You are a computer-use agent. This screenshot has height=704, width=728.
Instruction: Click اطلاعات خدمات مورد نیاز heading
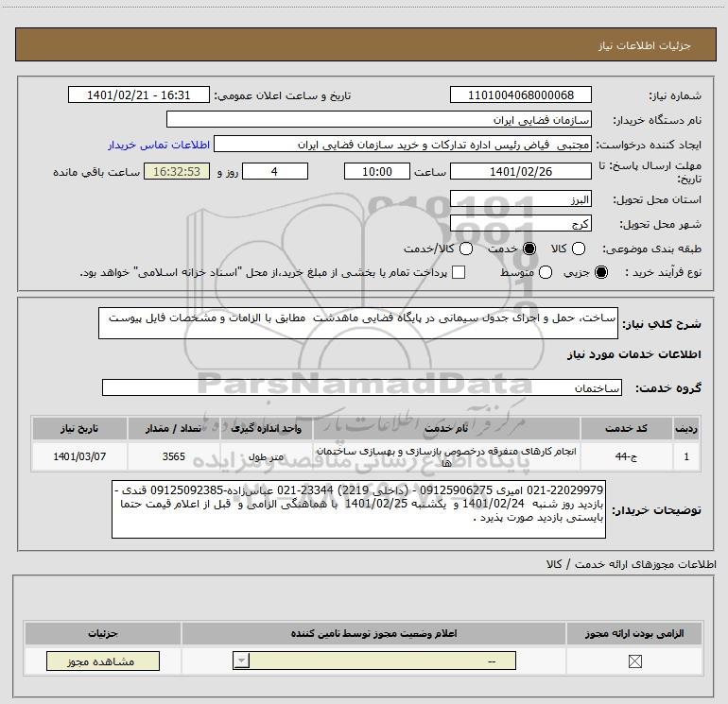[x=633, y=354]
